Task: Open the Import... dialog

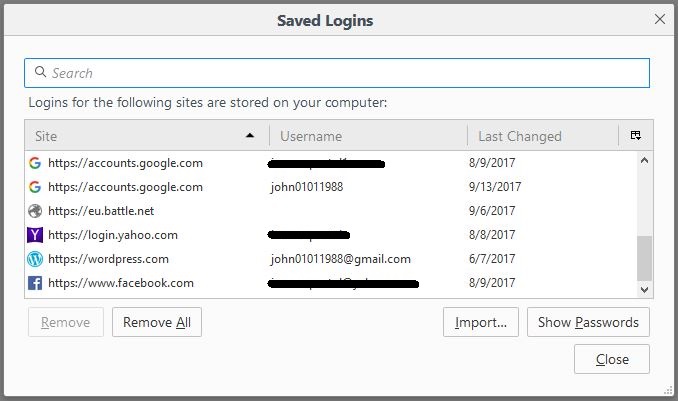Action: pos(481,322)
